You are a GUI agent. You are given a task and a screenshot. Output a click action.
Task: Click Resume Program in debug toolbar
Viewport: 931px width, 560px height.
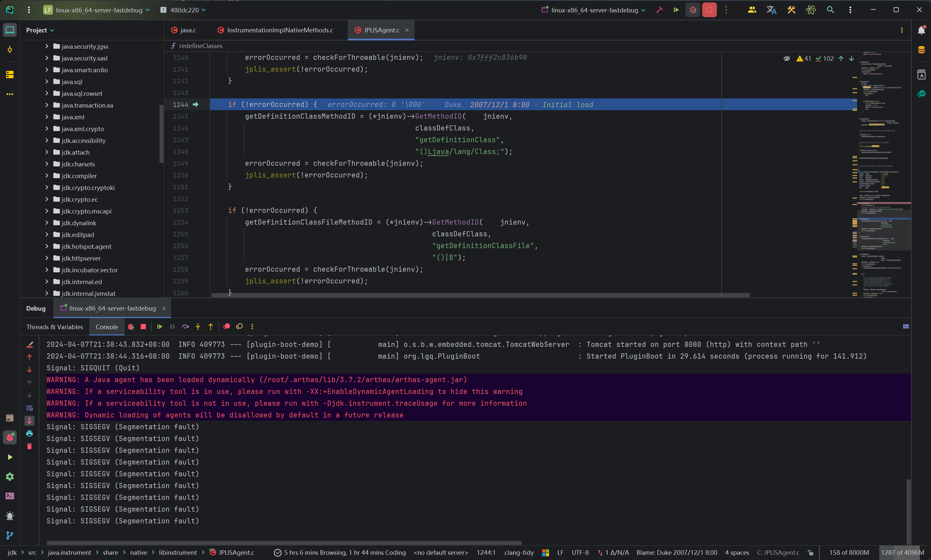[160, 327]
